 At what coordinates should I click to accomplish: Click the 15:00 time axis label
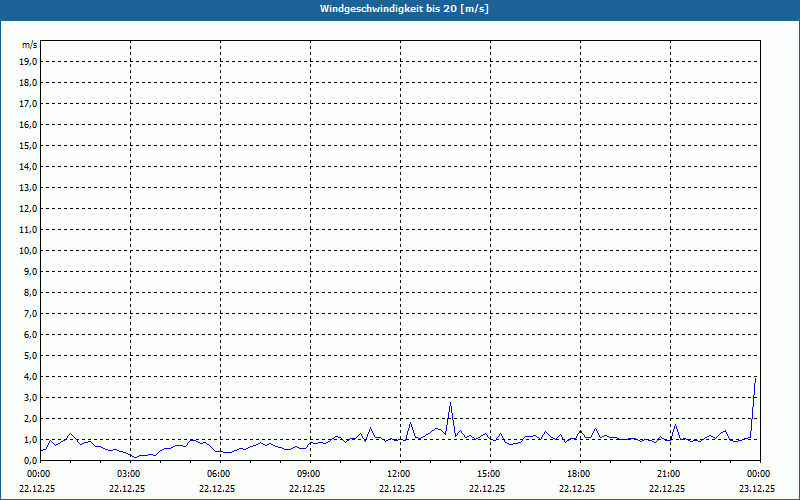pyautogui.click(x=488, y=473)
